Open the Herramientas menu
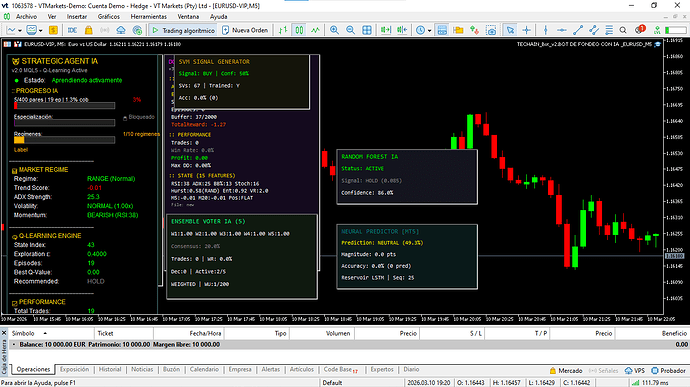Image resolution: width=690 pixels, height=387 pixels. (149, 16)
